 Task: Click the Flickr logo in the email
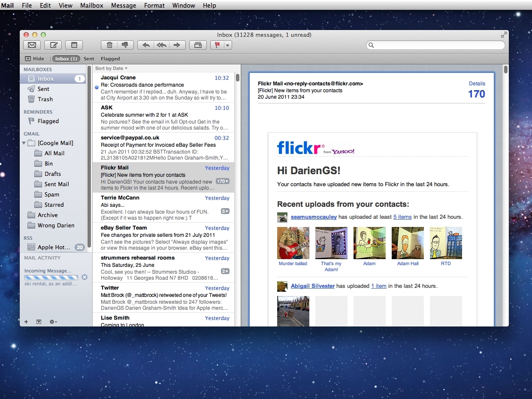point(301,147)
